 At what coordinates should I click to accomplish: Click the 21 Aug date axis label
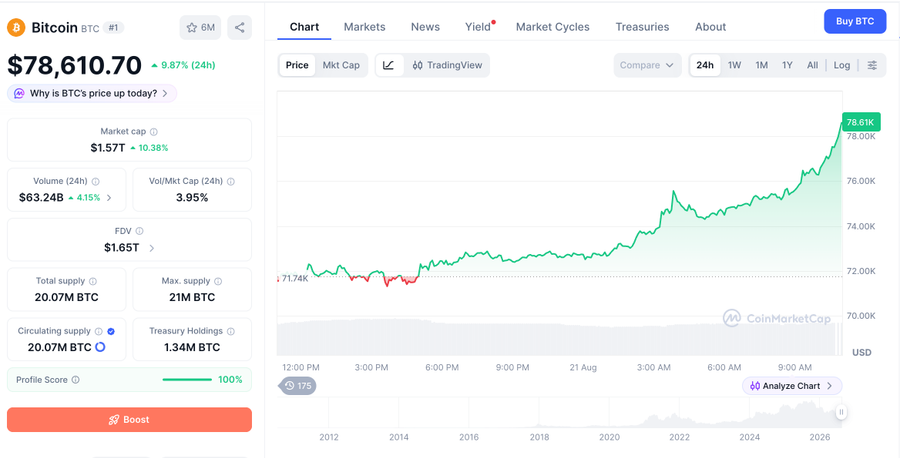583,367
